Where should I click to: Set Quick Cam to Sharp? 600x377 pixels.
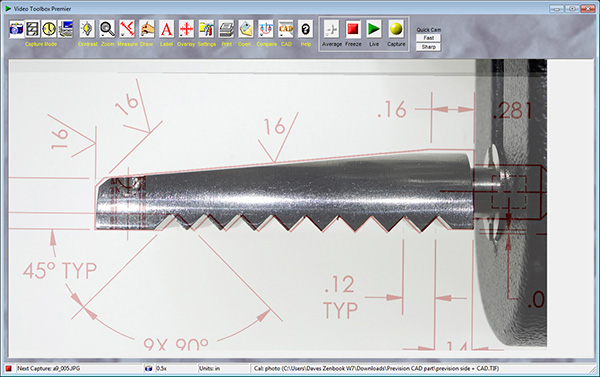click(429, 47)
